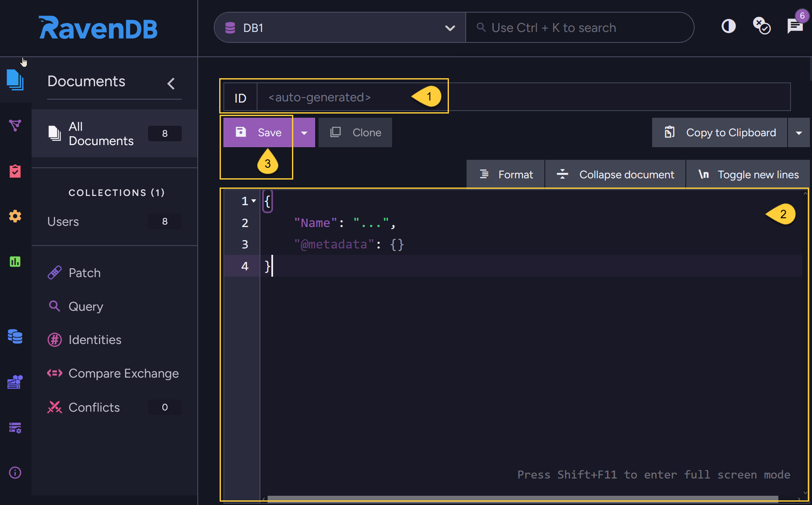Screen dimensions: 812x505
Task: Collapse the Documents menu with back chevron
Action: click(x=171, y=83)
